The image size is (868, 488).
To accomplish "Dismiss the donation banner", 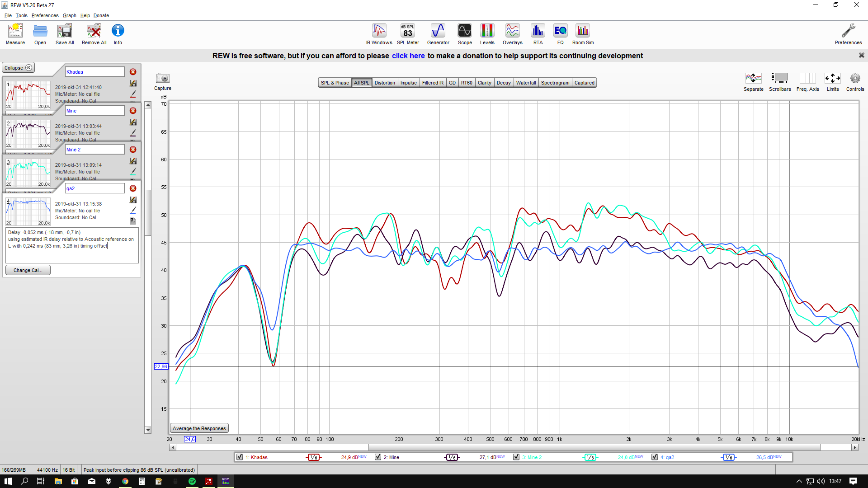I will [861, 55].
